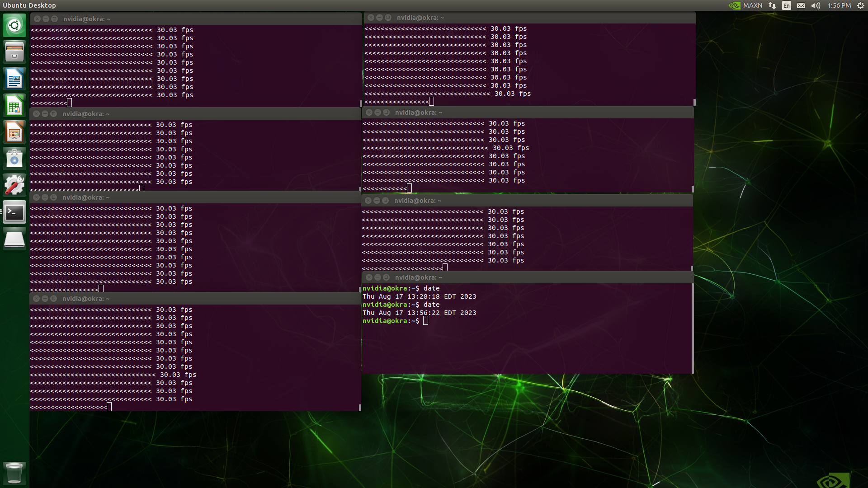868x488 pixels.
Task: Open the En keyboard layout menu
Action: pos(787,5)
